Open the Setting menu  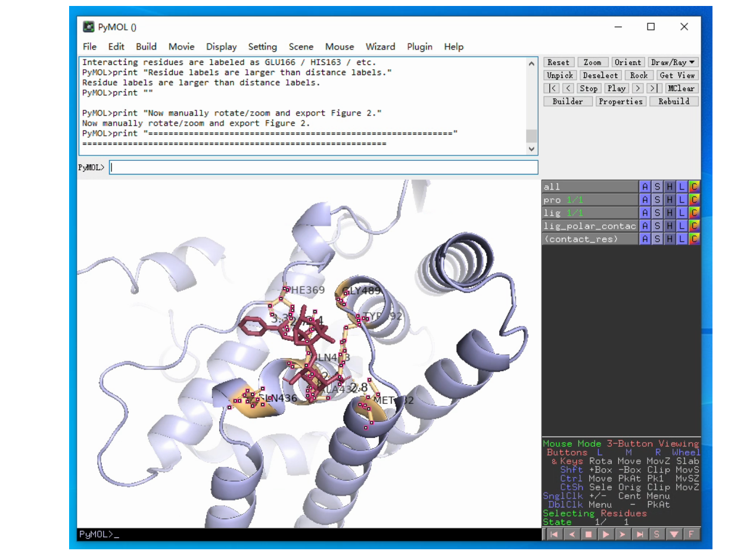pyautogui.click(x=262, y=46)
